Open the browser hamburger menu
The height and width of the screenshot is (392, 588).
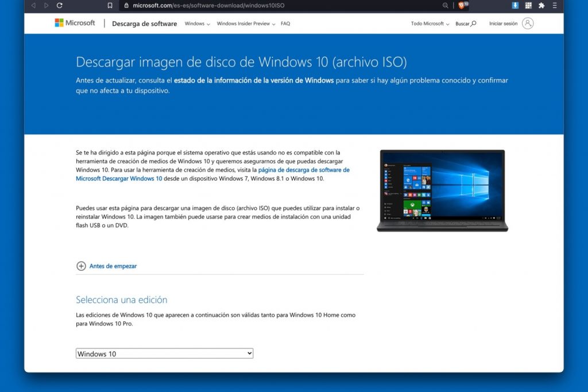(554, 5)
